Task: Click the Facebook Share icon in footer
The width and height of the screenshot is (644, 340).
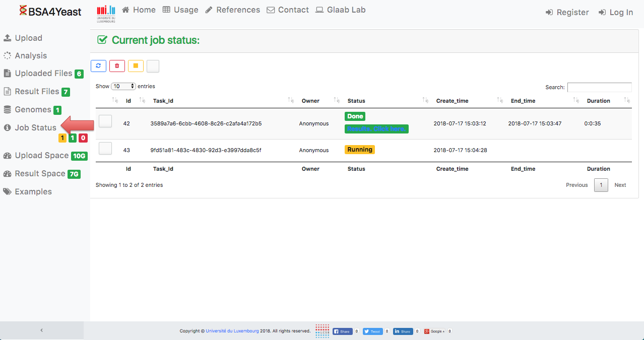Action: point(342,331)
